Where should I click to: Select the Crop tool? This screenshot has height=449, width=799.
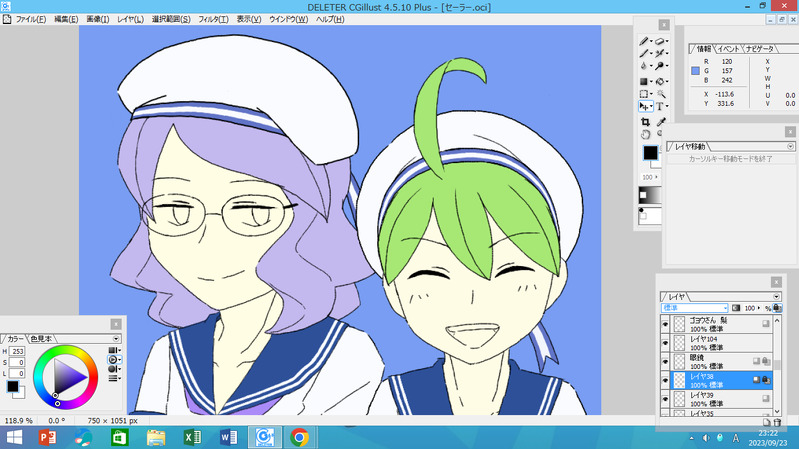point(645,122)
